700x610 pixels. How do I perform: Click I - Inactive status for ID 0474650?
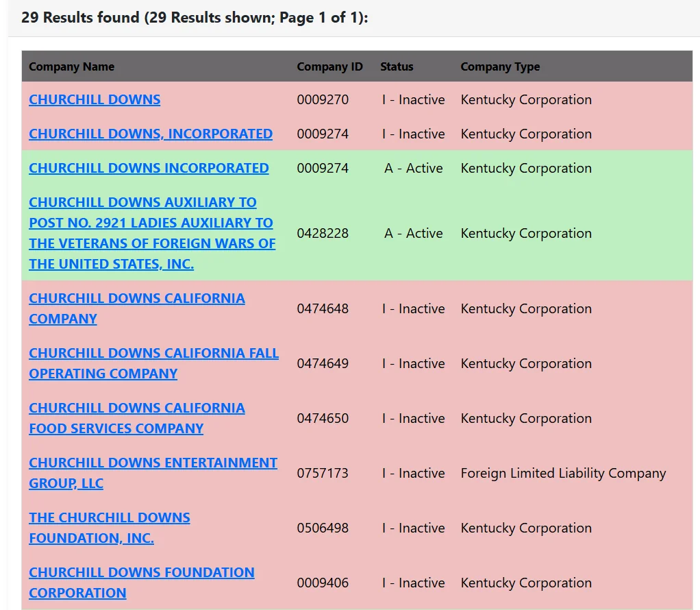click(414, 418)
